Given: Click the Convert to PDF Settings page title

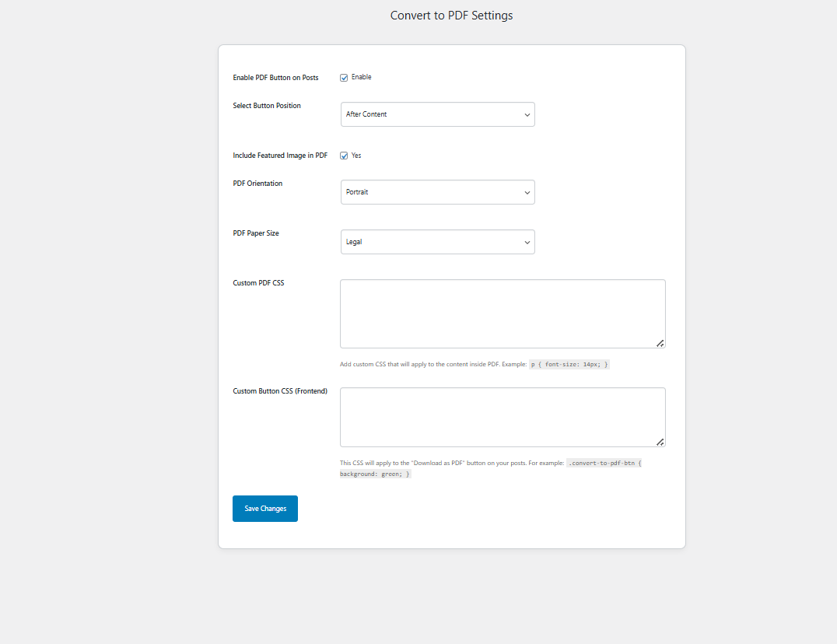Looking at the screenshot, I should [x=451, y=15].
